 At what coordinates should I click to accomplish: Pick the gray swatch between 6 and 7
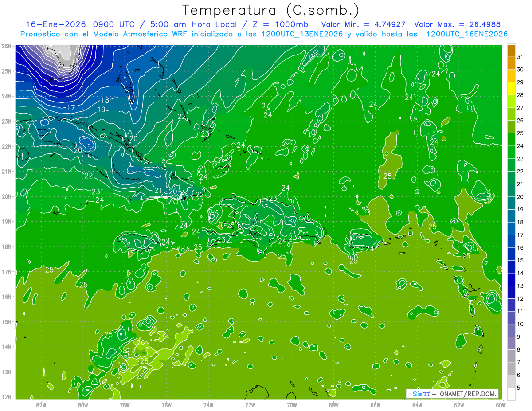[x=511, y=369]
